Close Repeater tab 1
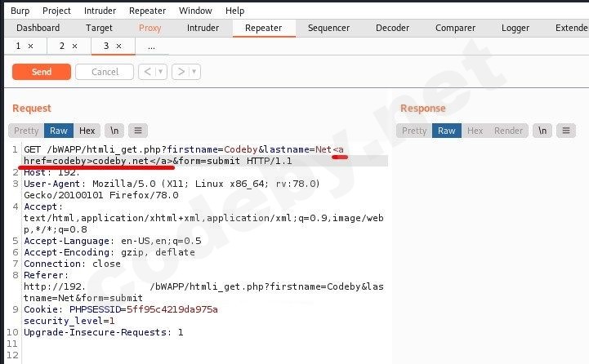589x364 pixels. (31, 47)
